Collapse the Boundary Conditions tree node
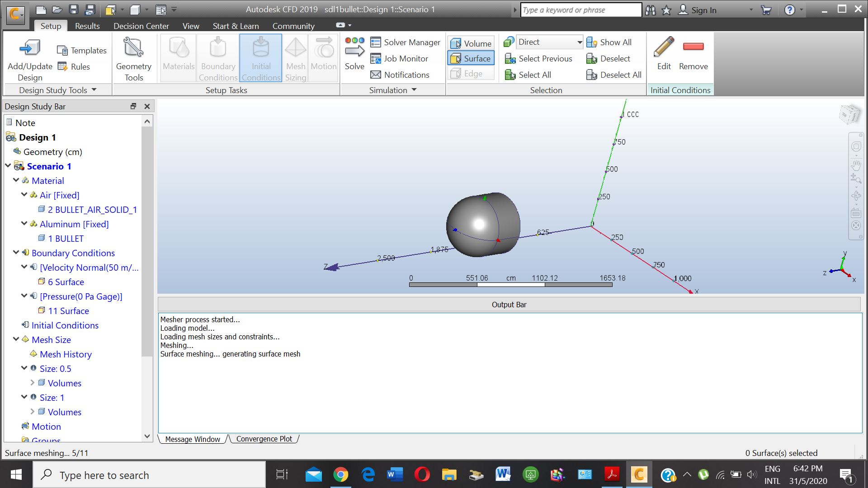Viewport: 868px width, 488px height. click(x=16, y=253)
